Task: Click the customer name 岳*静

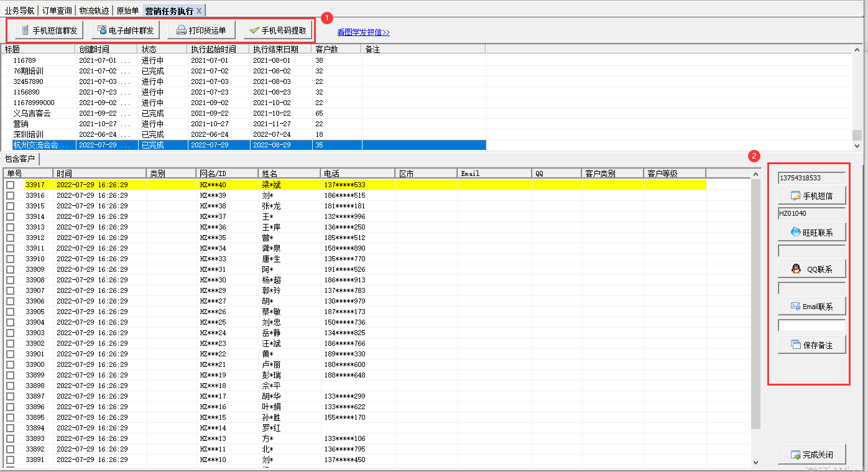Action: click(272, 333)
